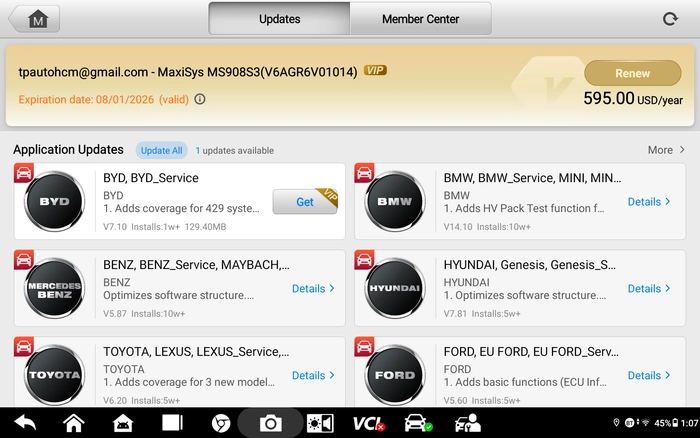Tap the account email and device text
Viewport: 700px width, 438px height.
click(188, 72)
